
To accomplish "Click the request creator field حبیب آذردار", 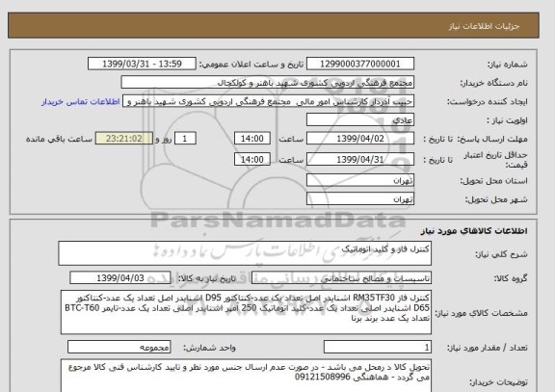I will [x=268, y=101].
